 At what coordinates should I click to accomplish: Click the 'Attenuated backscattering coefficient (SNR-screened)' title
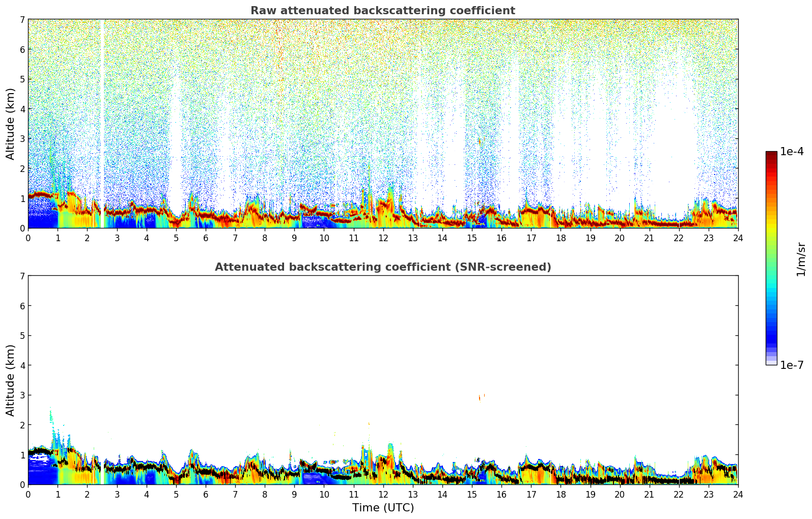382,267
